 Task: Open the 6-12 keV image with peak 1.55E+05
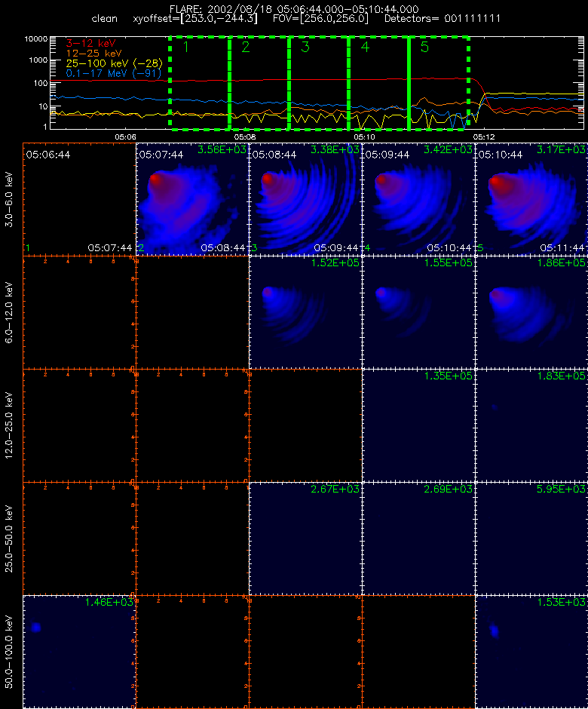pyautogui.click(x=418, y=312)
